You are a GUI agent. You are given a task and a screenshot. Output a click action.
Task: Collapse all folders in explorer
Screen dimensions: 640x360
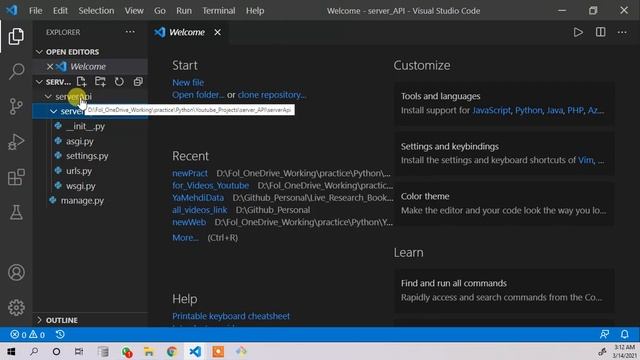point(138,82)
